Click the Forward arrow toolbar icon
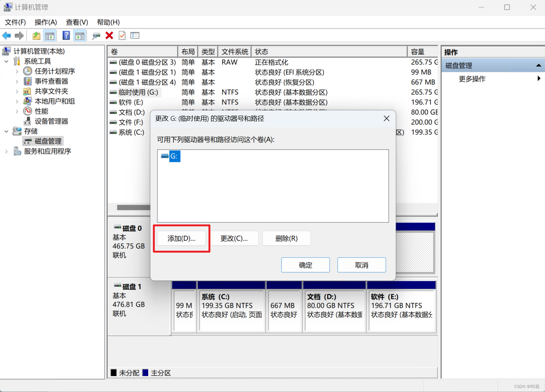Image resolution: width=545 pixels, height=392 pixels. 19,36
